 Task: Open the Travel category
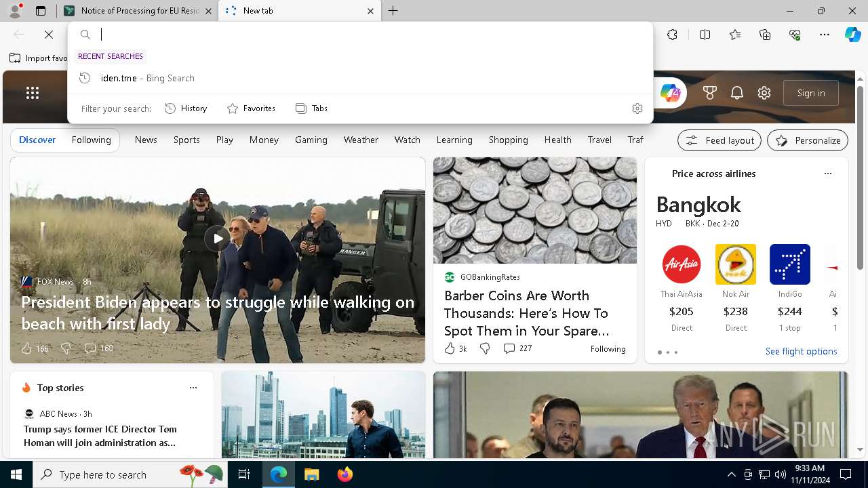[599, 140]
